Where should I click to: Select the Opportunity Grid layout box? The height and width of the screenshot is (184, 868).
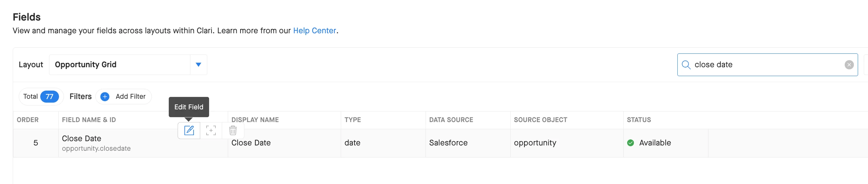pos(119,65)
